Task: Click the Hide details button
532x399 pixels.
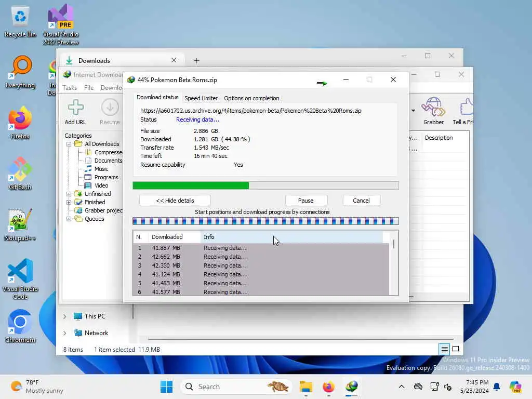Action: tap(175, 201)
